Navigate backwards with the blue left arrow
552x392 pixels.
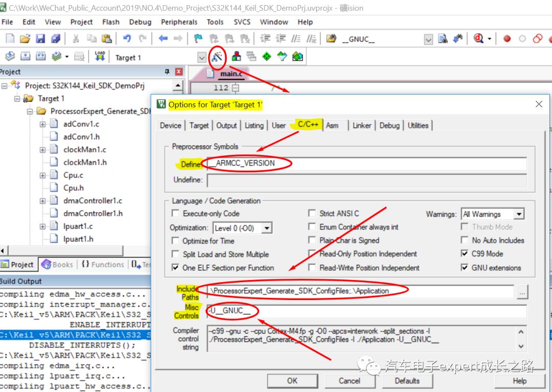(x=163, y=38)
